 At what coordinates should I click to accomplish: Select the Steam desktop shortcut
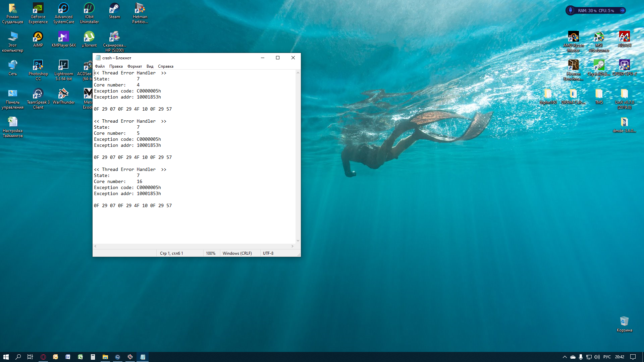coord(114,8)
